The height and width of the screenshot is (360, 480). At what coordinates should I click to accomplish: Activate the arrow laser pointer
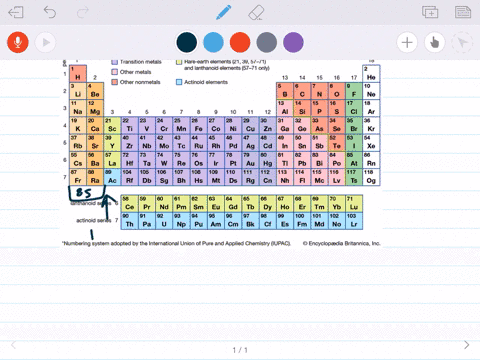[x=462, y=42]
